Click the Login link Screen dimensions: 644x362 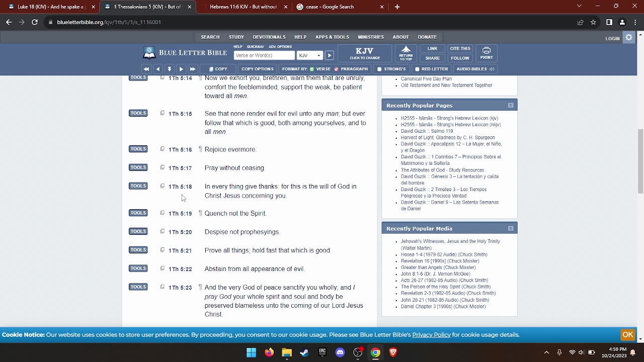pos(612,38)
